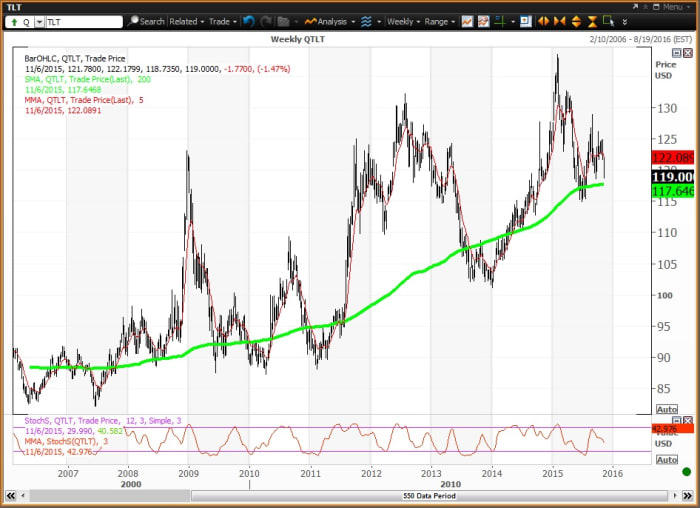Open the Trade menu
The height and width of the screenshot is (508, 700).
(221, 20)
